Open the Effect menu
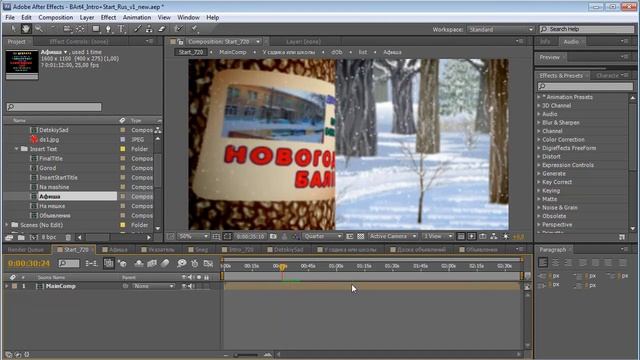 click(108, 18)
